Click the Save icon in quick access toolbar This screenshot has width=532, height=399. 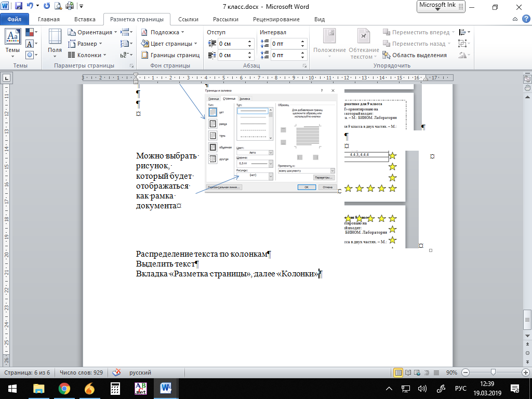[x=19, y=7]
